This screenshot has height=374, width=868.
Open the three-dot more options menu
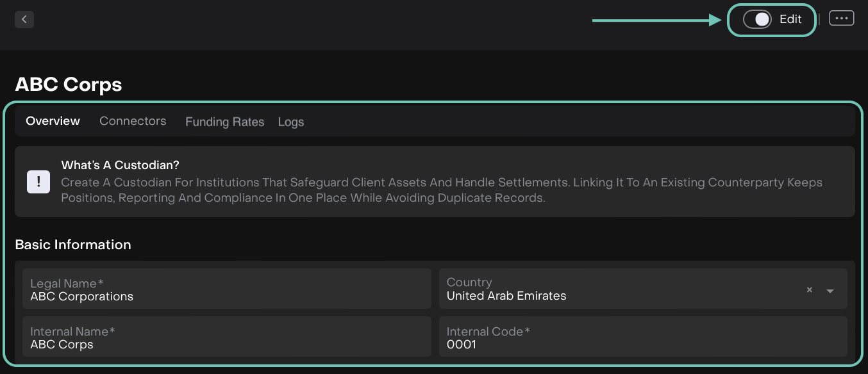tap(841, 19)
